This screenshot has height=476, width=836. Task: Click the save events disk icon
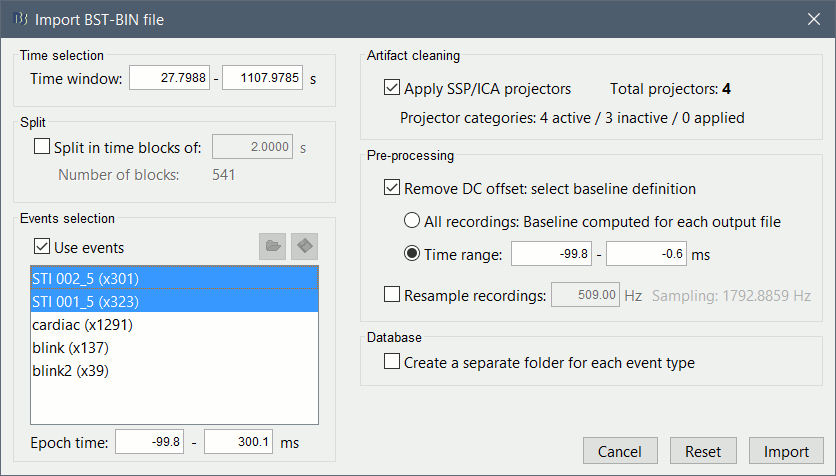tap(305, 247)
